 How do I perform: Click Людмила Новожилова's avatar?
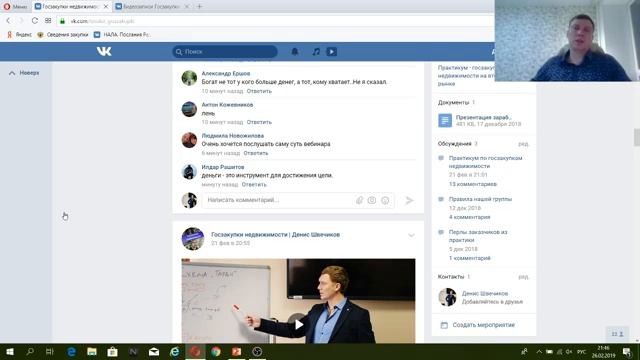(189, 140)
